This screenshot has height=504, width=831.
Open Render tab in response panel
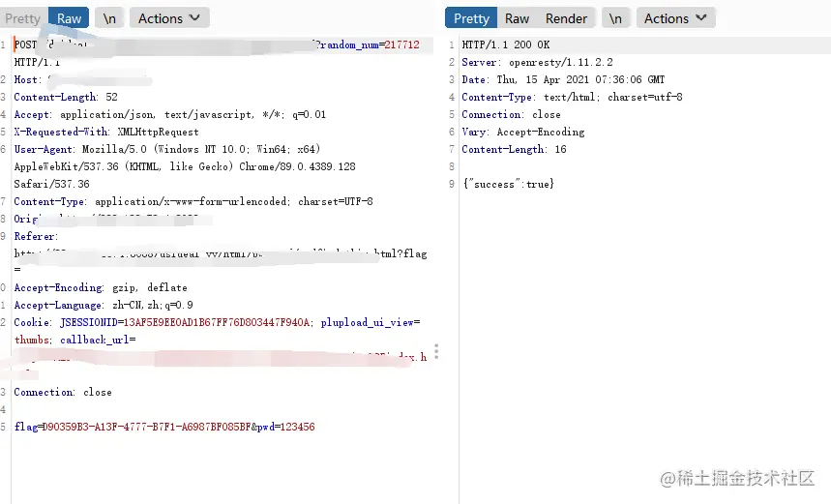click(x=566, y=18)
